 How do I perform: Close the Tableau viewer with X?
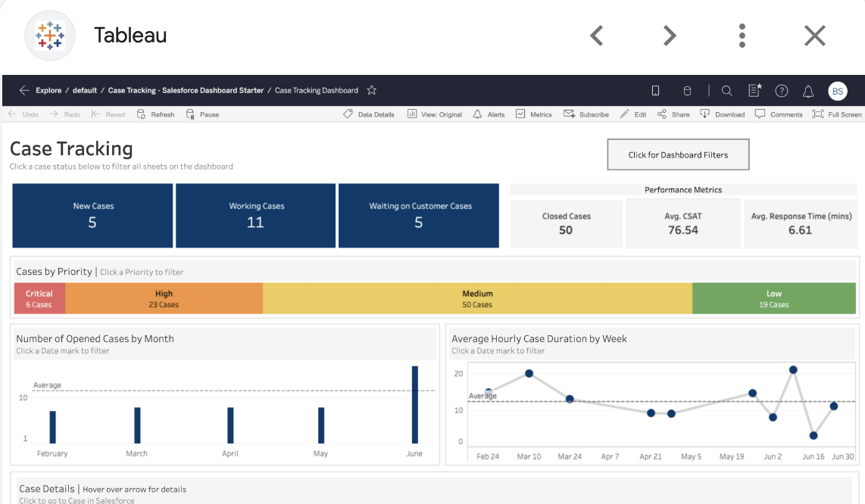(x=815, y=36)
